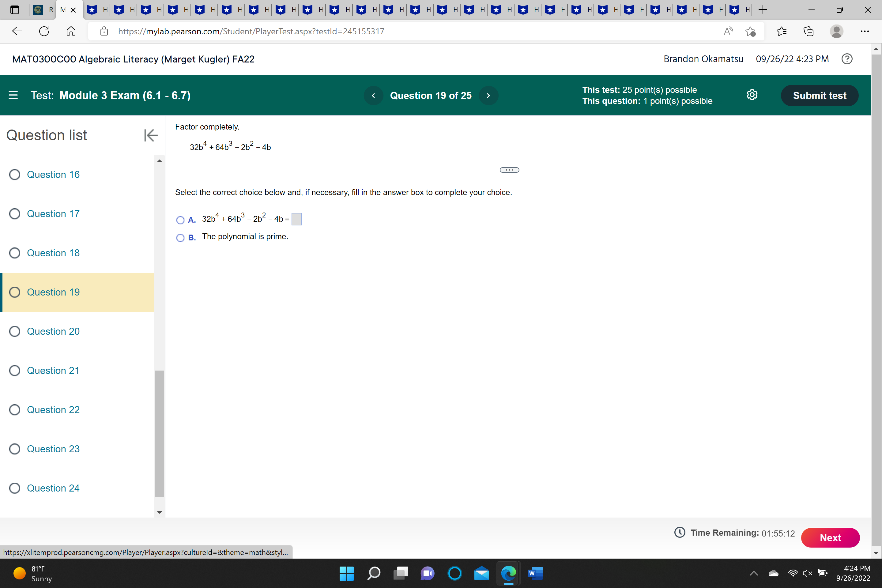The width and height of the screenshot is (882, 588).
Task: Open the browser Favorites star list icon
Action: [x=782, y=31]
